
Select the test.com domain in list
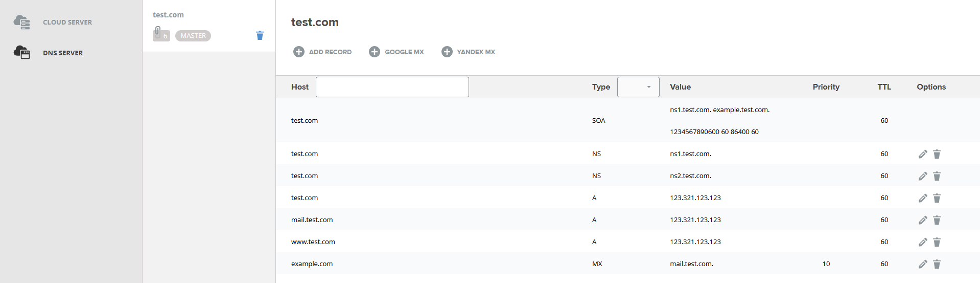tap(168, 15)
